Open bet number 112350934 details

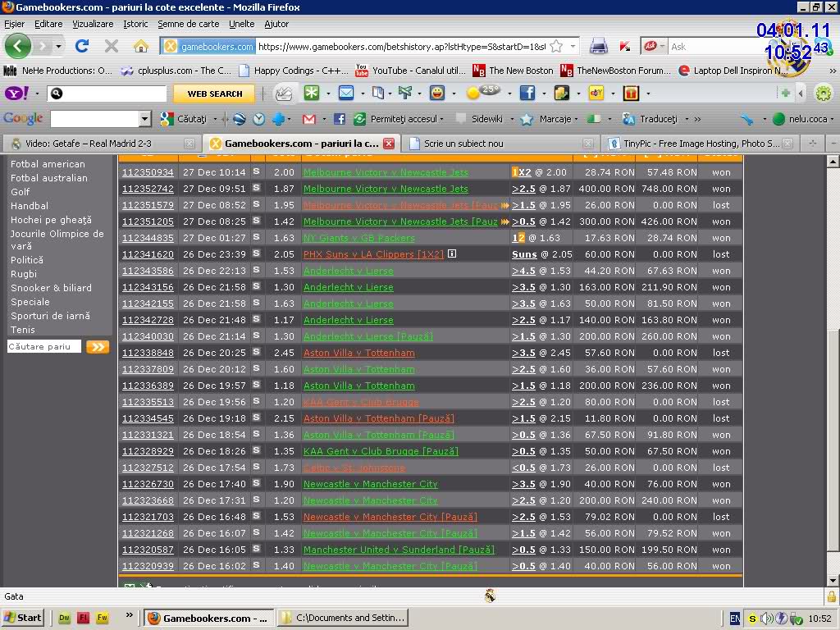[148, 172]
